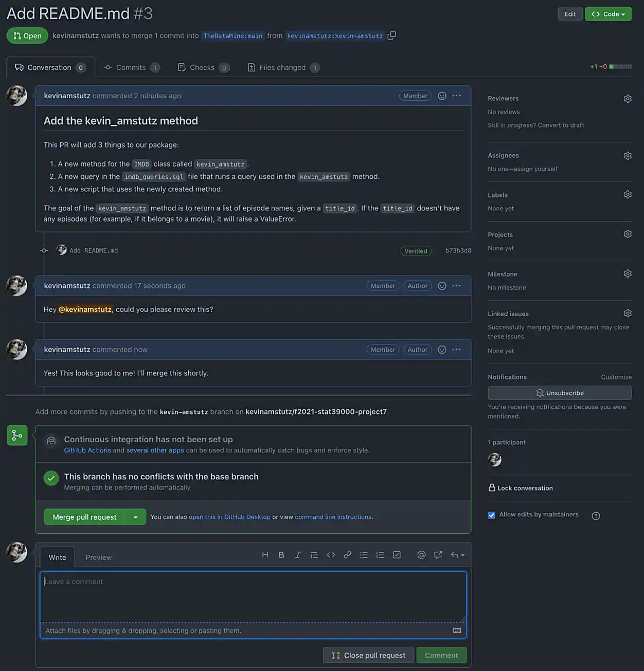The image size is (644, 671).
Task: Open the GitHub Actions link
Action: tap(87, 450)
